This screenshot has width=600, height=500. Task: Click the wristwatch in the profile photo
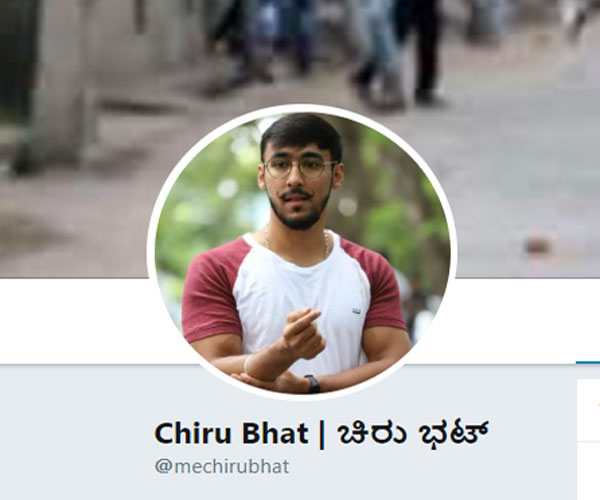pyautogui.click(x=313, y=384)
